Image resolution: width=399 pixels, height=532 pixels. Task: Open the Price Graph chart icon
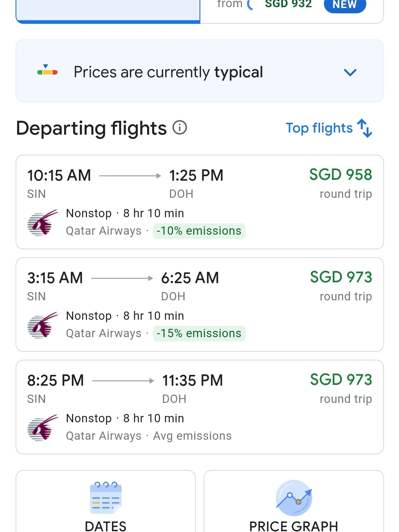click(294, 498)
